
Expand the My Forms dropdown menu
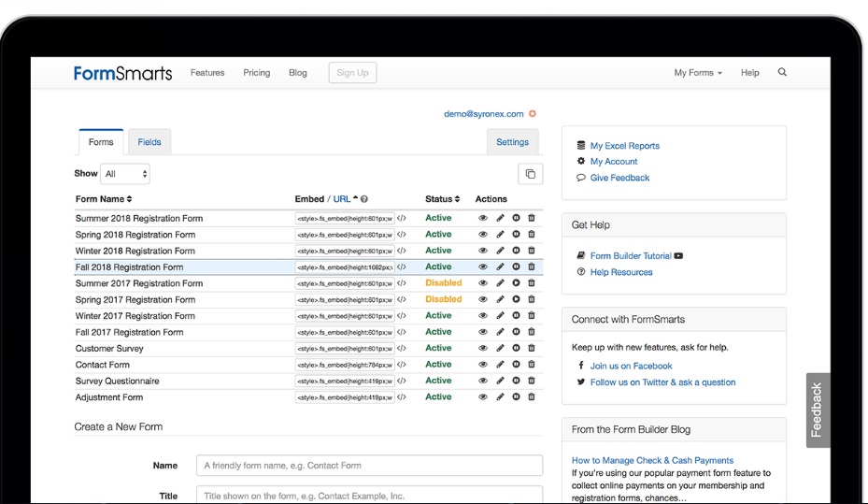[x=698, y=73]
